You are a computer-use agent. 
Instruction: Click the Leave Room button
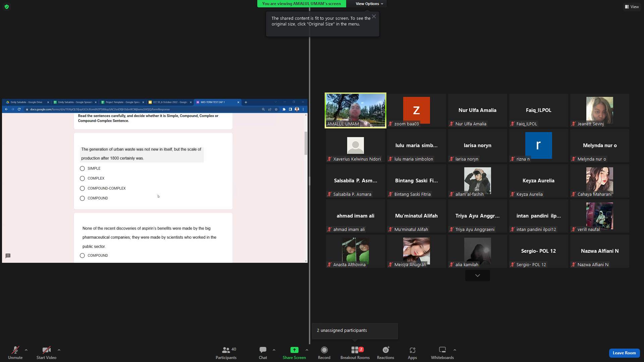click(624, 353)
